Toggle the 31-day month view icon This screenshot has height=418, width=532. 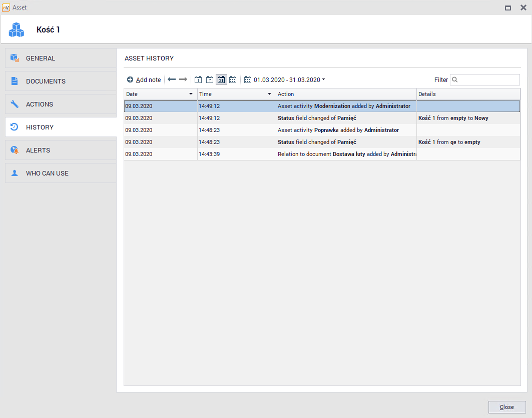[221, 79]
